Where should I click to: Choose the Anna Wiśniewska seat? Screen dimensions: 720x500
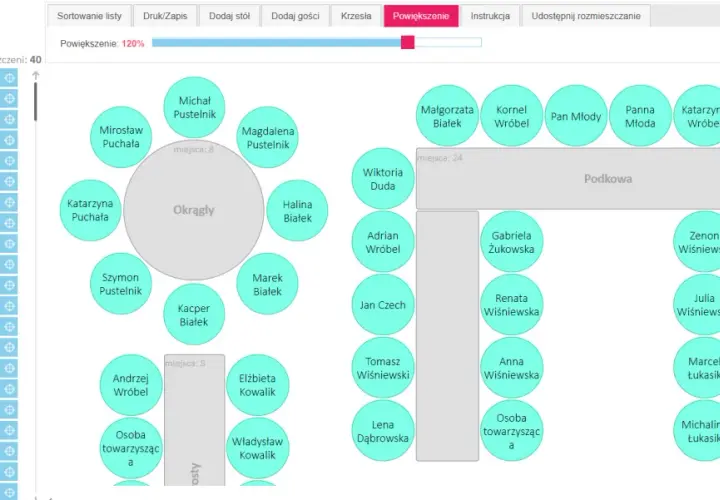tap(512, 368)
